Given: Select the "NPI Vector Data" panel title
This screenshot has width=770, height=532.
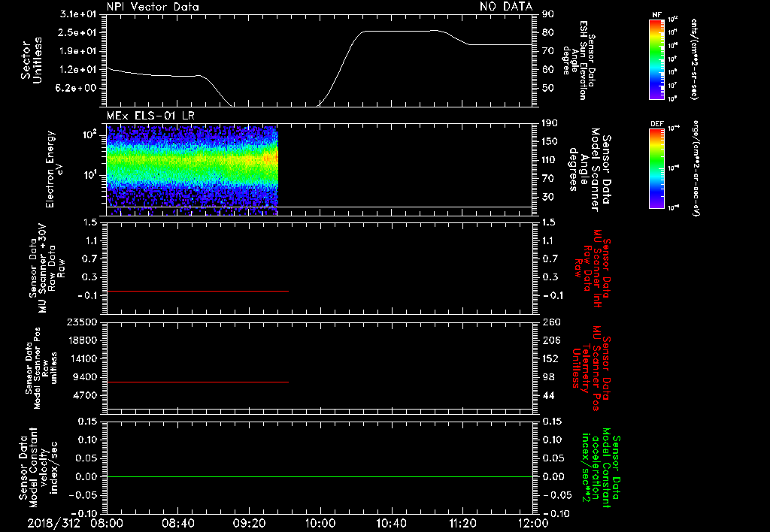Looking at the screenshot, I should click(153, 7).
